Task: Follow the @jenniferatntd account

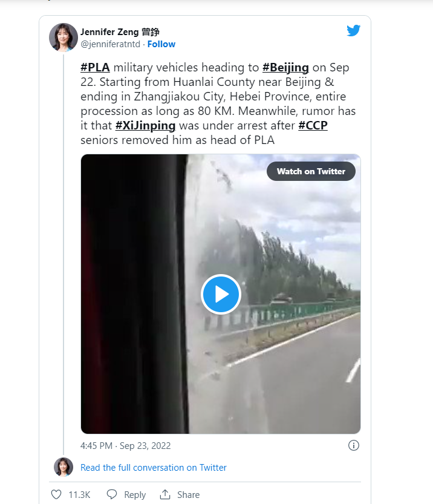Action: (x=161, y=44)
